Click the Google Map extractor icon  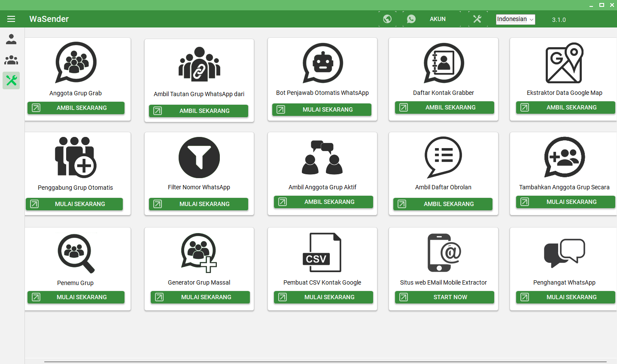(x=565, y=63)
